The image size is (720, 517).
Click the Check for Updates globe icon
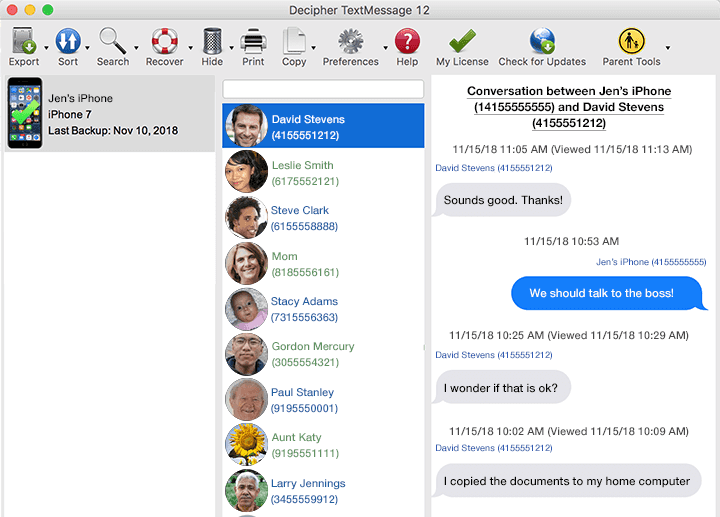point(542,42)
